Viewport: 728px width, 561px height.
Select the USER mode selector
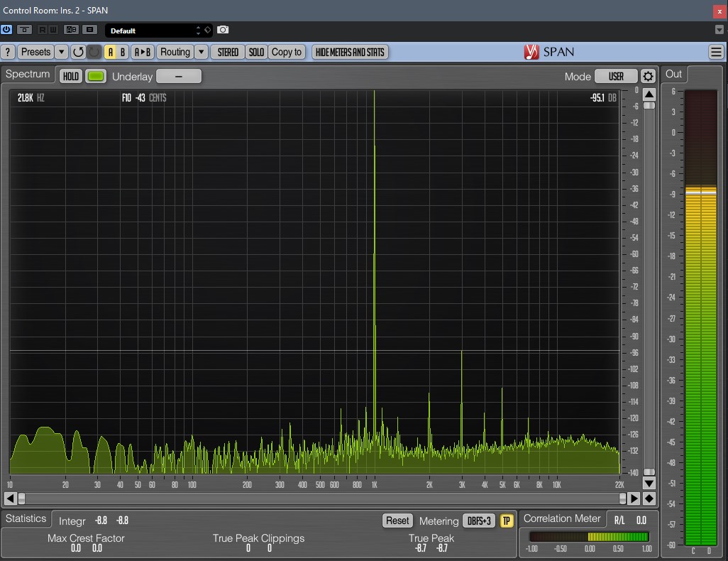pyautogui.click(x=616, y=76)
